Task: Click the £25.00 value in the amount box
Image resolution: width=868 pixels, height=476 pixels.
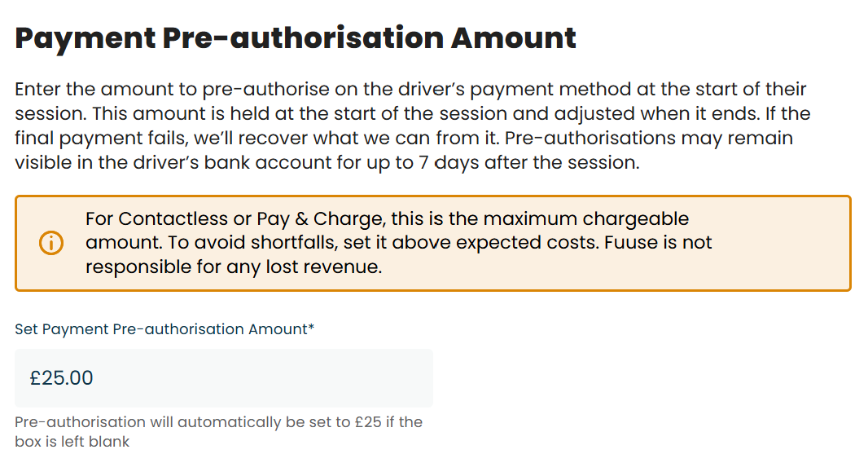Action: 62,378
